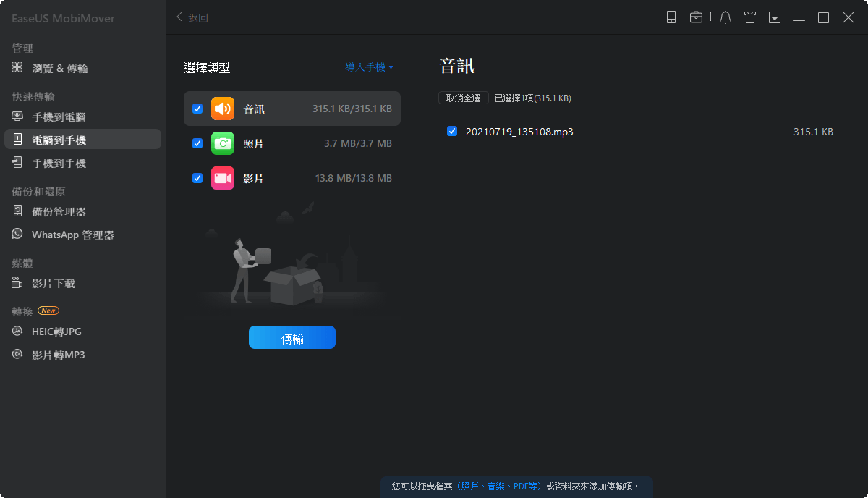
Task: Open notifications bell icon
Action: 726,17
